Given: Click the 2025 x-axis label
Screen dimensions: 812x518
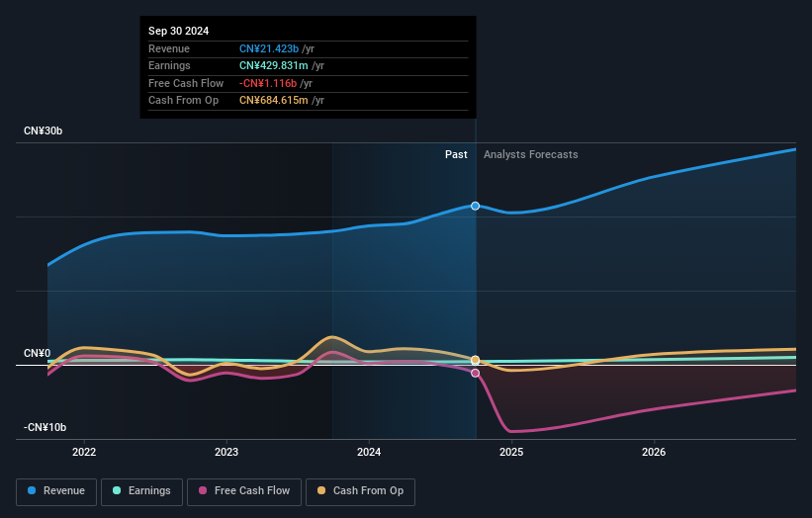Looking at the screenshot, I should [x=511, y=452].
